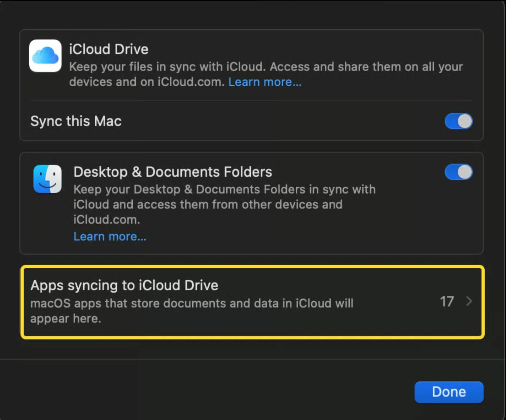Open Learn more link under iCloud Drive

265,82
